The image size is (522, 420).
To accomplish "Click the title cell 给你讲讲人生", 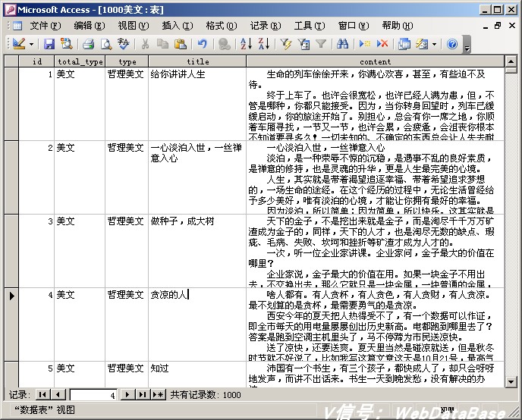I will [198, 104].
